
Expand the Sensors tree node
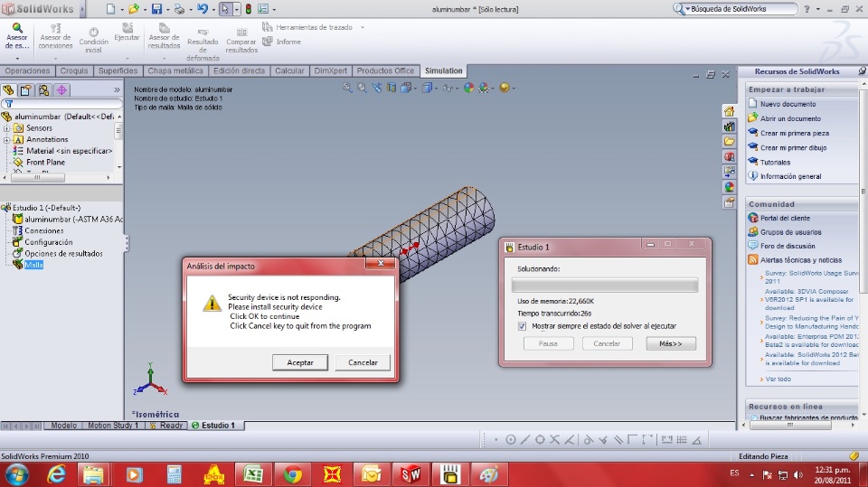pyautogui.click(x=6, y=128)
